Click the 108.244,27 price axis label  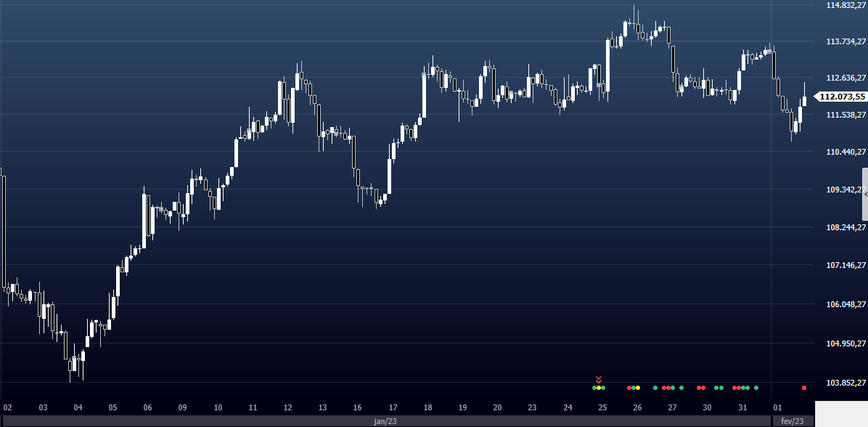[x=846, y=227]
